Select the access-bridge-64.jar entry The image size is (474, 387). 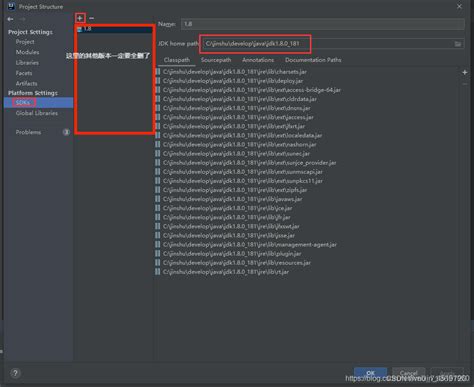pos(248,90)
